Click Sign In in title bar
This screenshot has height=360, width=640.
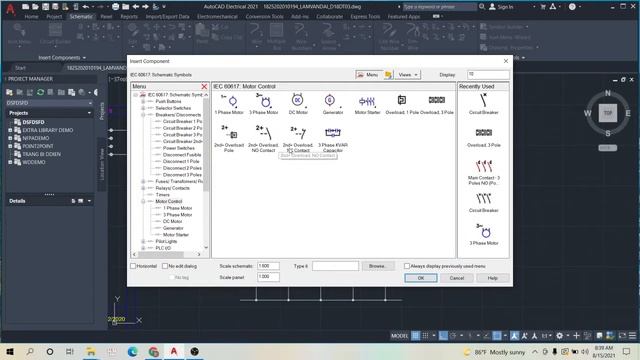[501, 7]
